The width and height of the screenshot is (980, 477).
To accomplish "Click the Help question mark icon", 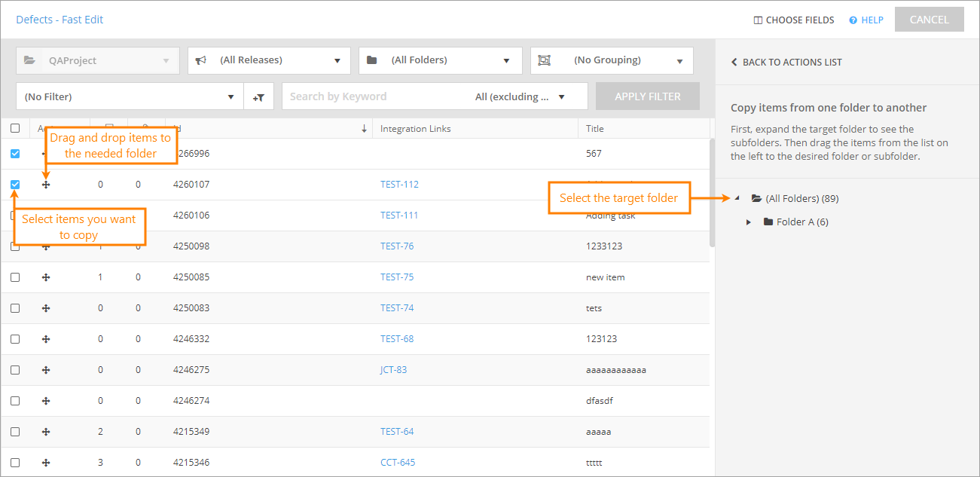I will 853,20.
